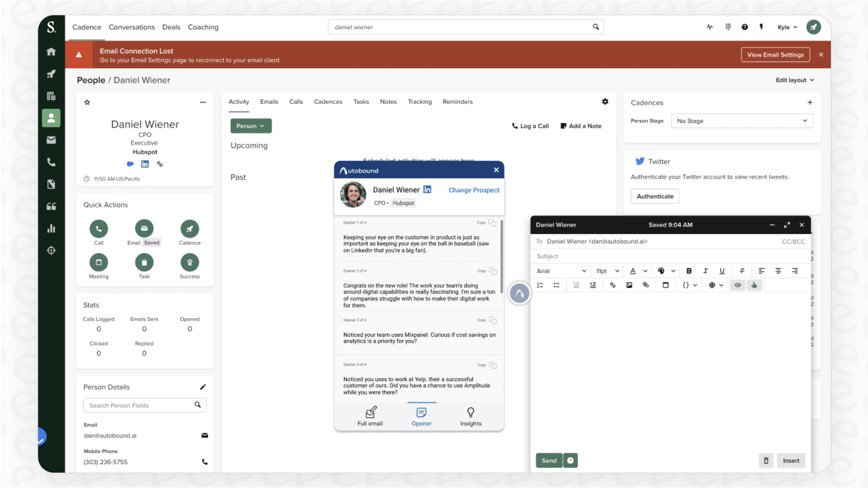Open Daniel Wiener's LinkedIn profile icon
The width and height of the screenshot is (868, 488).
145,164
